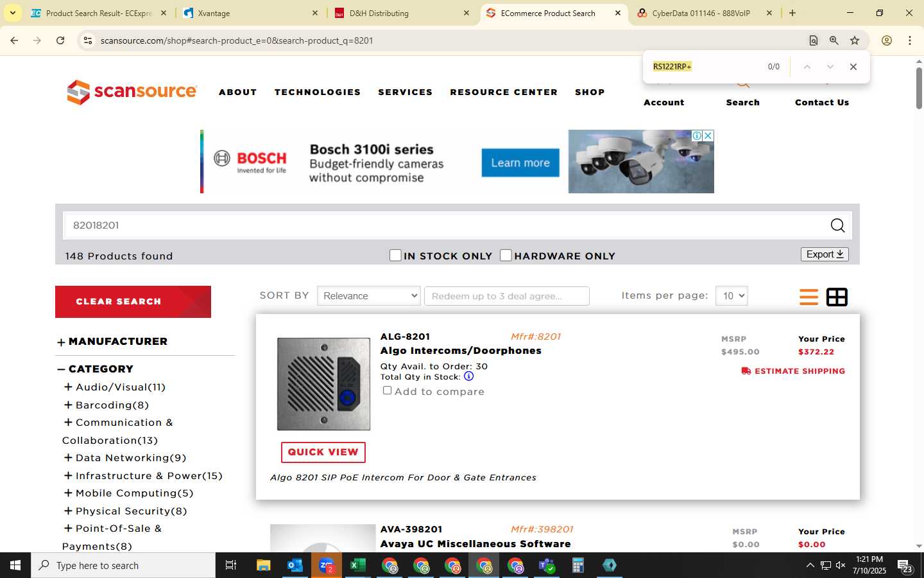Switch to list view layout icon
This screenshot has width=924, height=578.
point(809,297)
